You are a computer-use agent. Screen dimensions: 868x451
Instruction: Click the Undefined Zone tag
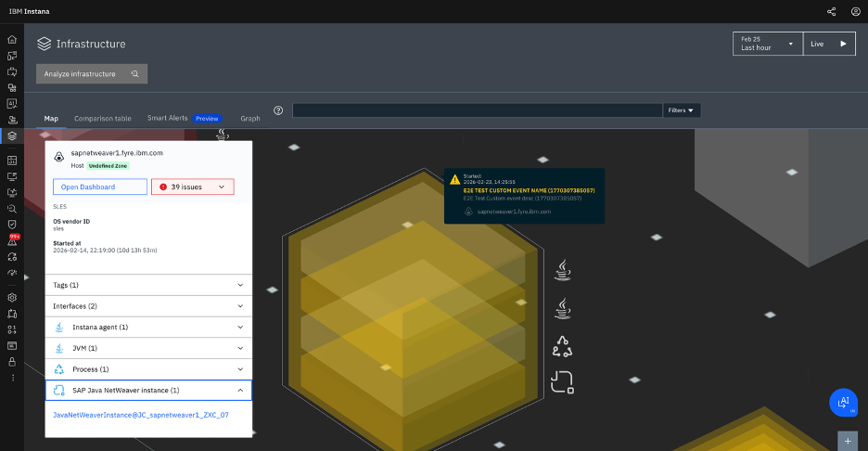click(108, 166)
